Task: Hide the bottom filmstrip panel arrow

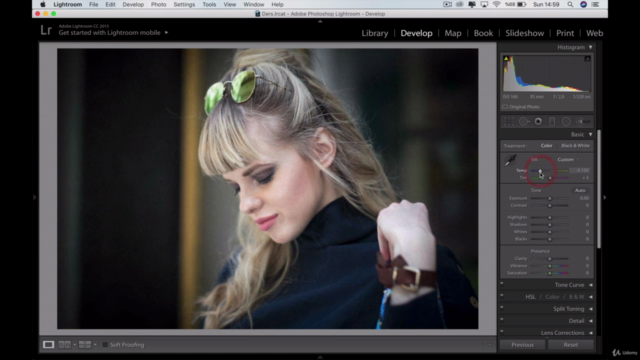Action: pyautogui.click(x=320, y=357)
